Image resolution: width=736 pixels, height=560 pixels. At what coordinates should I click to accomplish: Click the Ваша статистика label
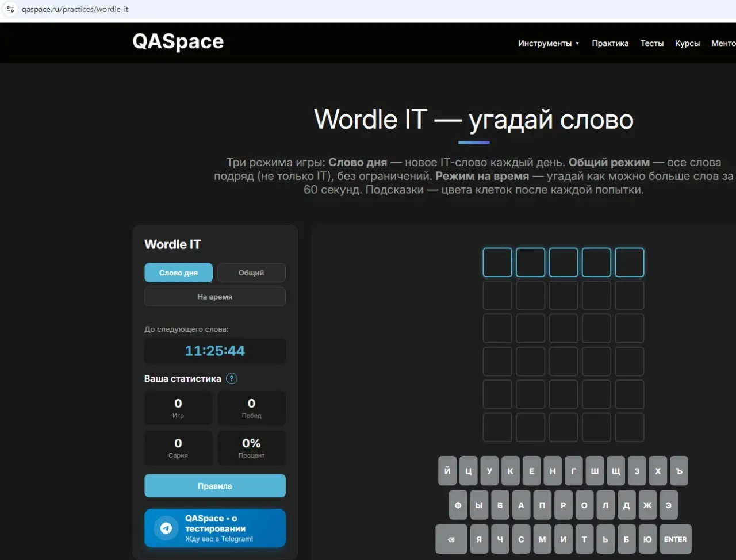click(x=183, y=378)
